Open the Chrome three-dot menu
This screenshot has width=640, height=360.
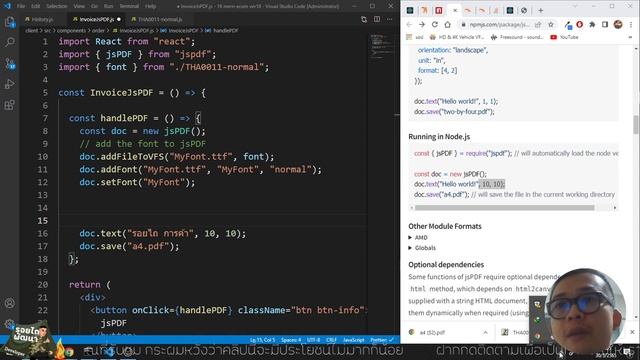631,24
